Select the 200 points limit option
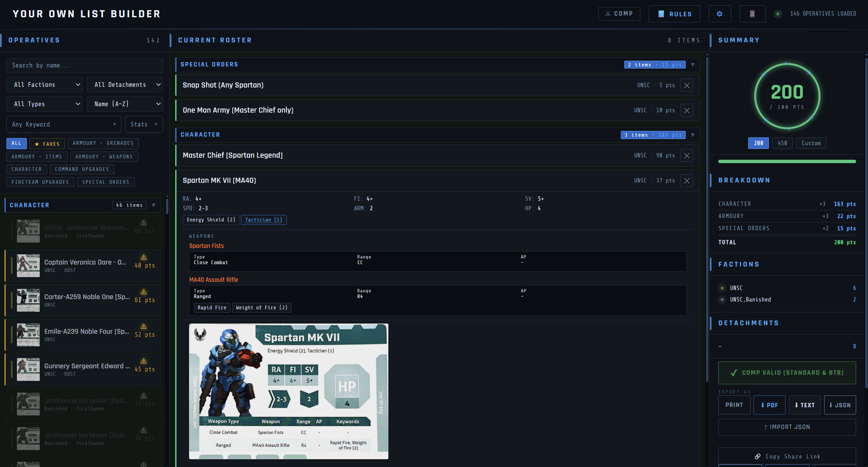Screen dimensions: 868x467 pyautogui.click(x=758, y=143)
